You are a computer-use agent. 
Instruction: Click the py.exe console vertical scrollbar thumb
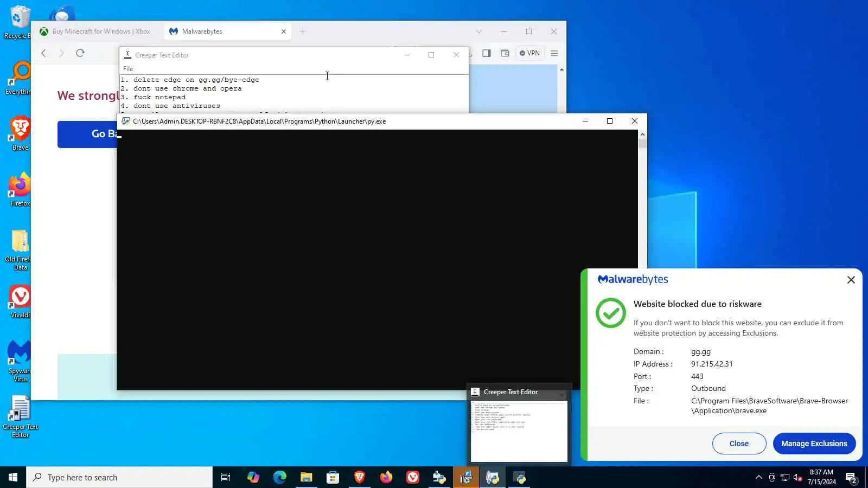642,144
